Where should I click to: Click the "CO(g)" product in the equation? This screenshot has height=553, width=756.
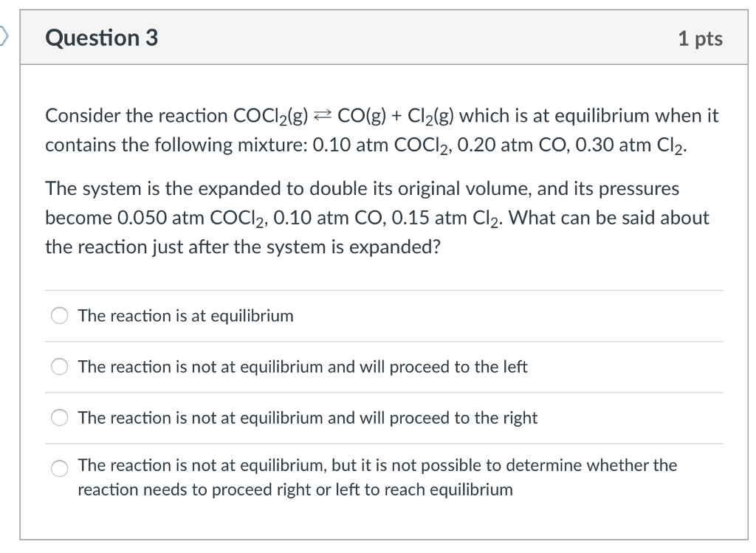tap(362, 116)
